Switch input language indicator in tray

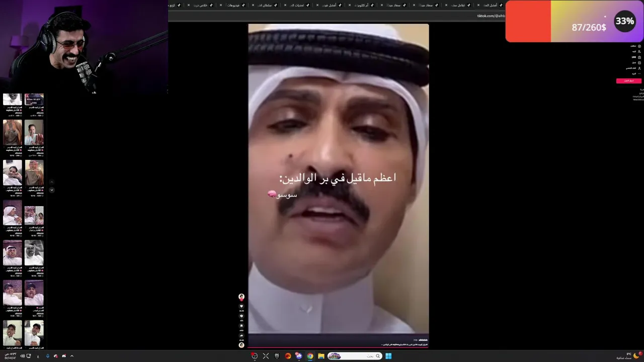[x=38, y=356]
